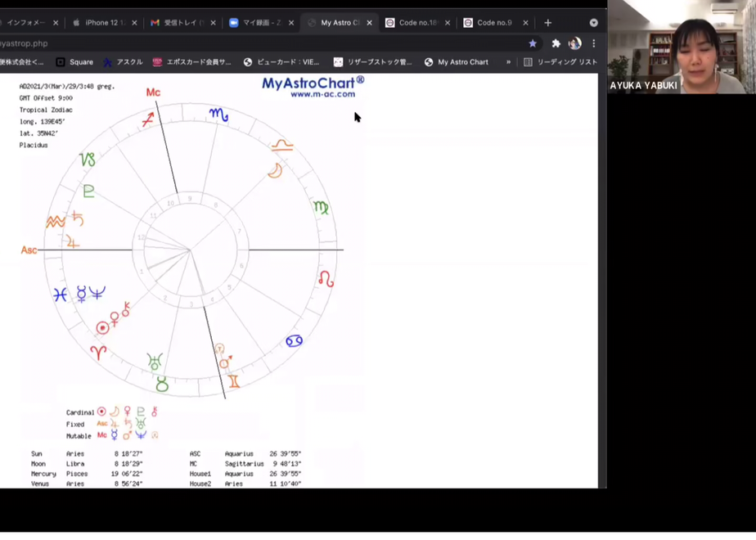Click the Cancer glyph on the wheel

(x=294, y=341)
